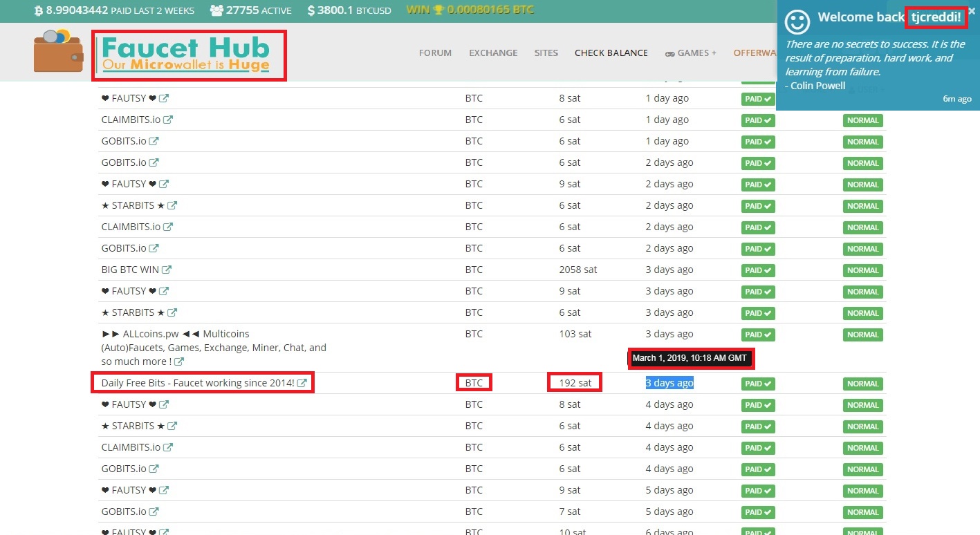Open external link icon for 2 days ago STARBITS
980x535 pixels.
click(x=172, y=205)
